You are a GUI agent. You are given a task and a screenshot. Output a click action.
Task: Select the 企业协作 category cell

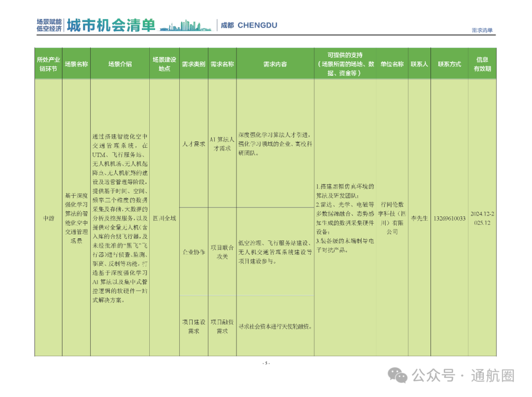[194, 252]
